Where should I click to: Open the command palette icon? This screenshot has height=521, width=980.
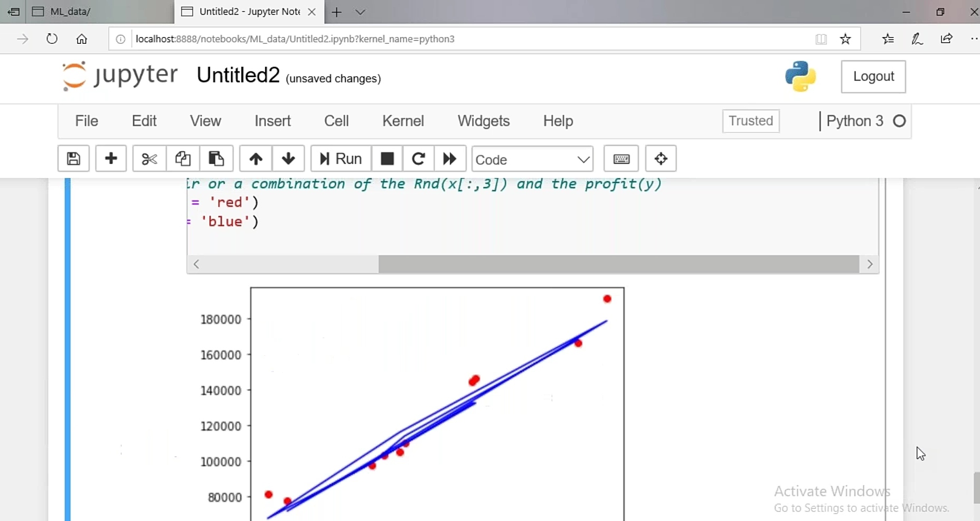coord(661,159)
